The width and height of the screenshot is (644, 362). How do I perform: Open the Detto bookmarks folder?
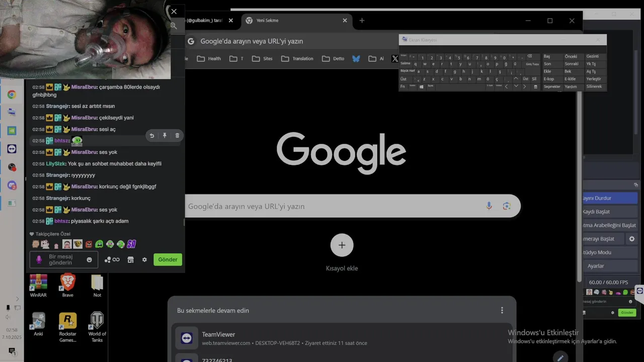pos(333,59)
